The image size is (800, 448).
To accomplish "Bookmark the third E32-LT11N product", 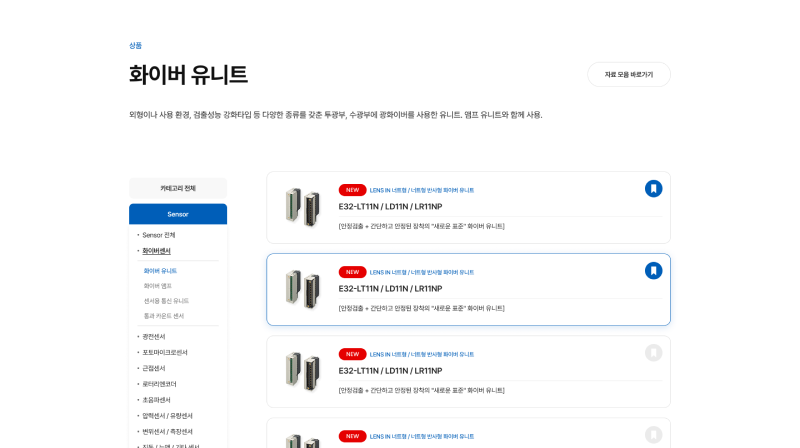I will click(x=653, y=352).
